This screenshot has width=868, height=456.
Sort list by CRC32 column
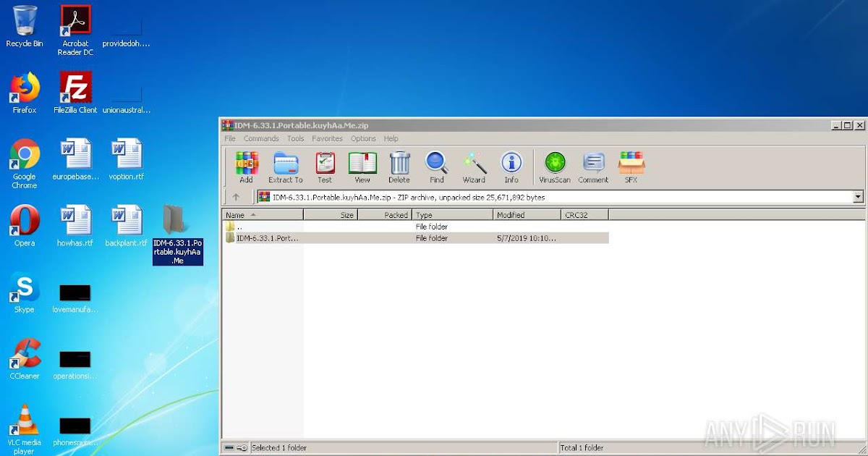coord(584,215)
